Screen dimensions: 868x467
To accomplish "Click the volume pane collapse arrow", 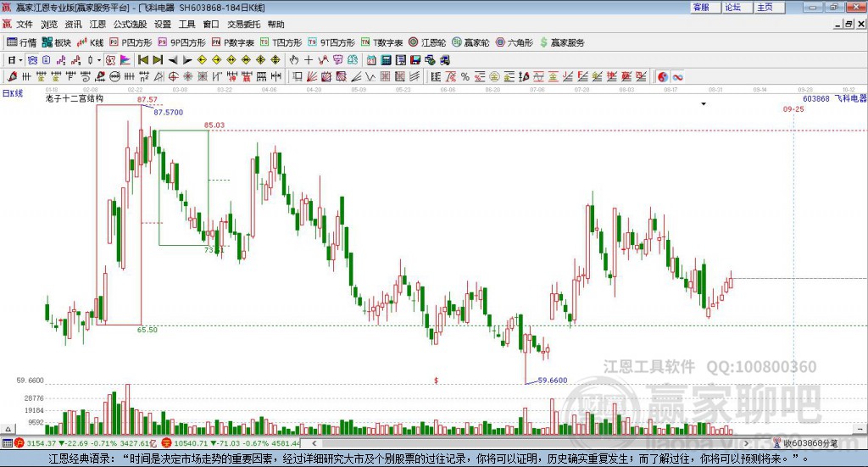I will tap(8, 429).
